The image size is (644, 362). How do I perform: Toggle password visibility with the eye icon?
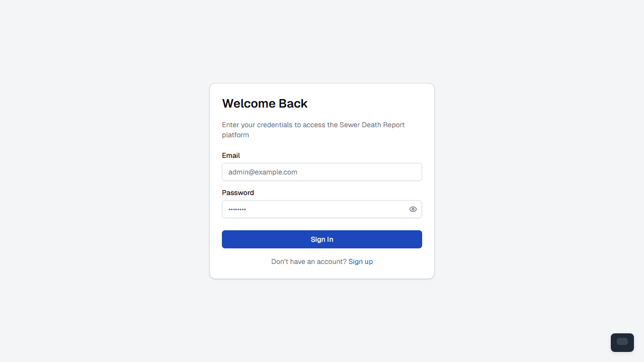coord(413,209)
